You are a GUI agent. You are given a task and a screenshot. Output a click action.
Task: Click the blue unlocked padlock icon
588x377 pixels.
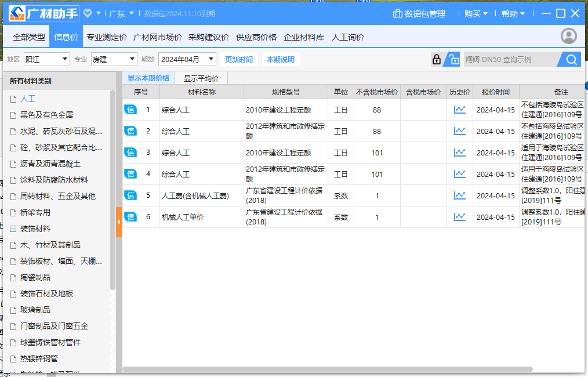(453, 59)
